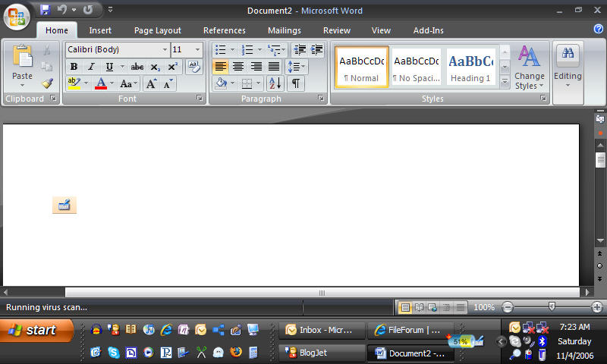Select the Normal style
Viewport: 607px width, 364px height.
click(362, 67)
